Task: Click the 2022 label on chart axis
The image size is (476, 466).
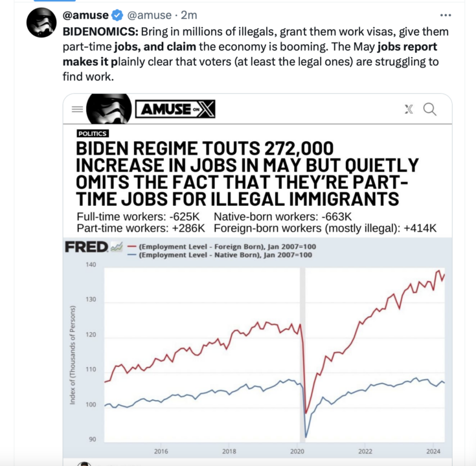Action: [365, 451]
